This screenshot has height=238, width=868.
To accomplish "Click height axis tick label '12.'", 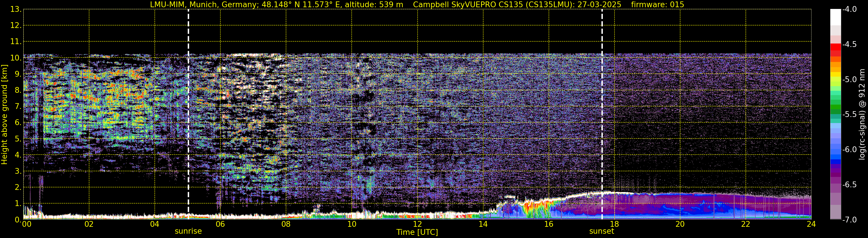I will coord(16,26).
